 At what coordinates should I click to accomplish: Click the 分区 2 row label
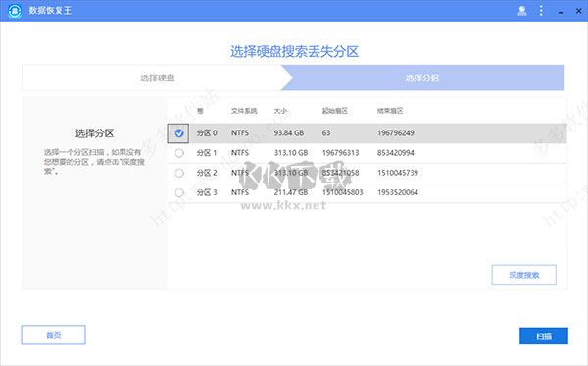click(x=207, y=173)
